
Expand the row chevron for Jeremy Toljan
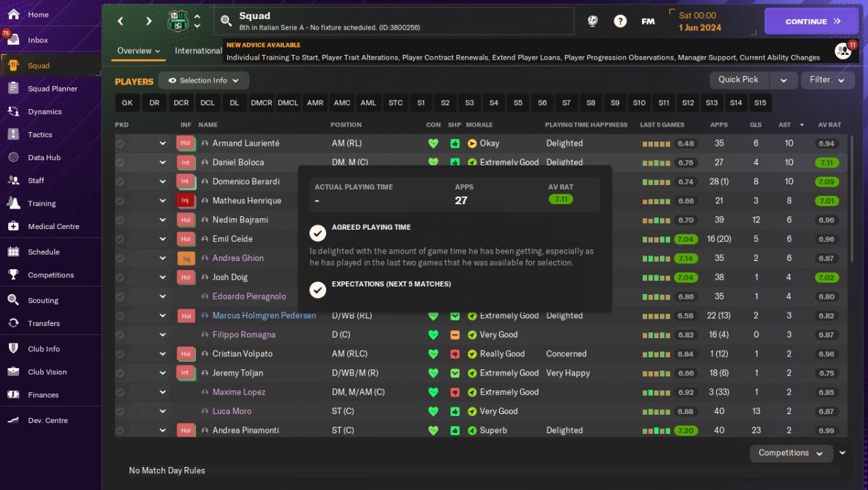coord(163,373)
